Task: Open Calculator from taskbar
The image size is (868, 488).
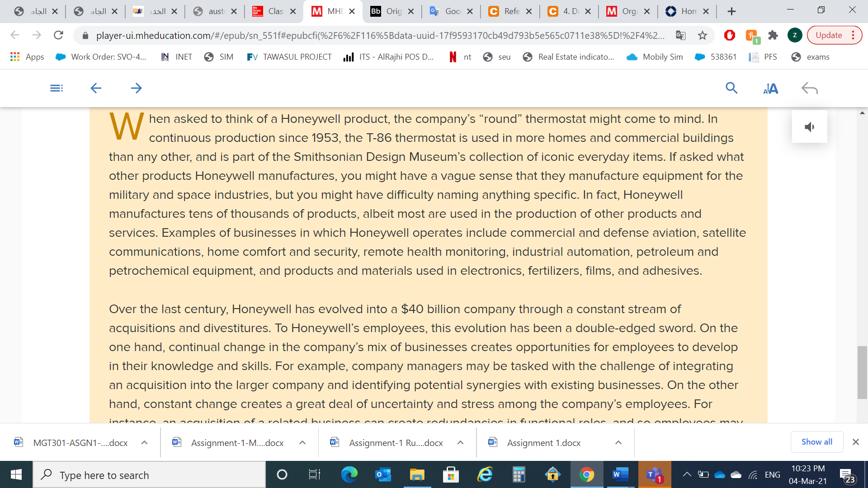Action: point(519,475)
